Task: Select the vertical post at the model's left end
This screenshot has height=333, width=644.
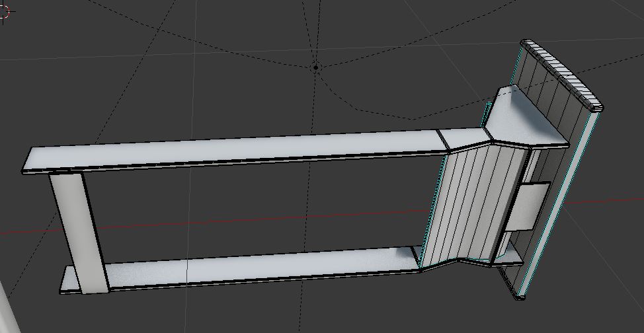Action: pos(79,232)
